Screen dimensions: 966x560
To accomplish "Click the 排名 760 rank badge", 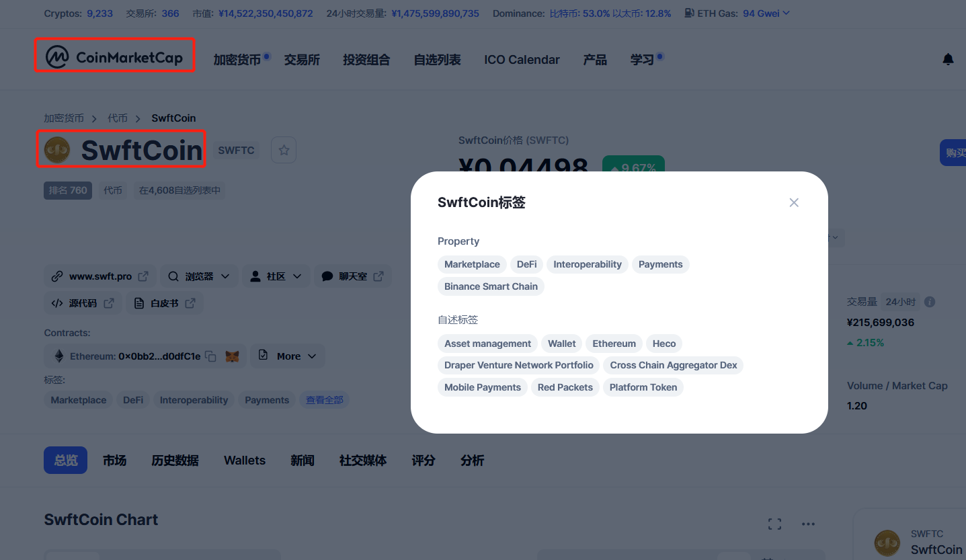I will click(x=68, y=190).
